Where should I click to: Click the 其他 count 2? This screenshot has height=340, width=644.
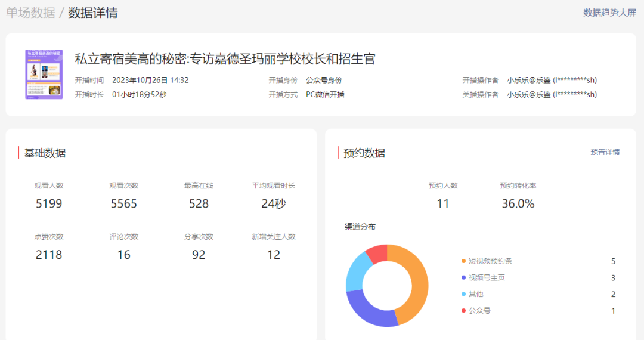pyautogui.click(x=613, y=294)
